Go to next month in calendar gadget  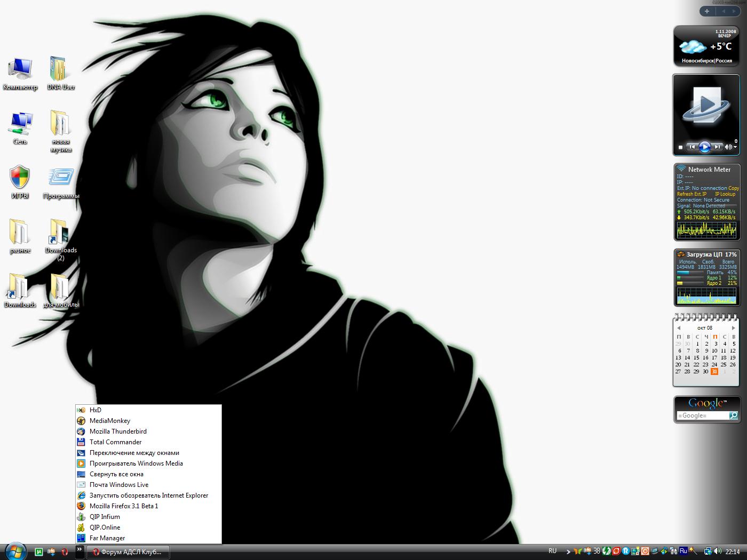[x=734, y=328]
